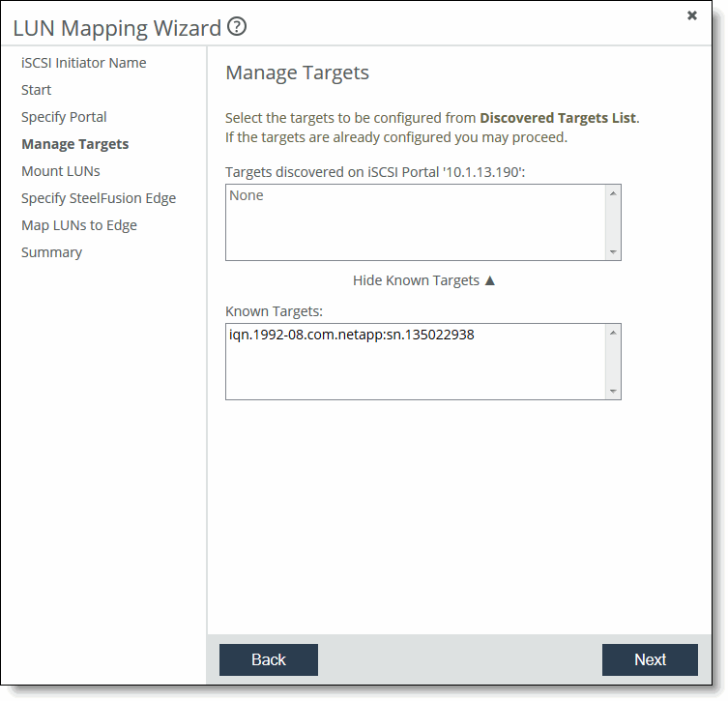Select known target iqn.1992-08.com.netapp:sn.135022938
The image size is (728, 701).
(x=352, y=336)
